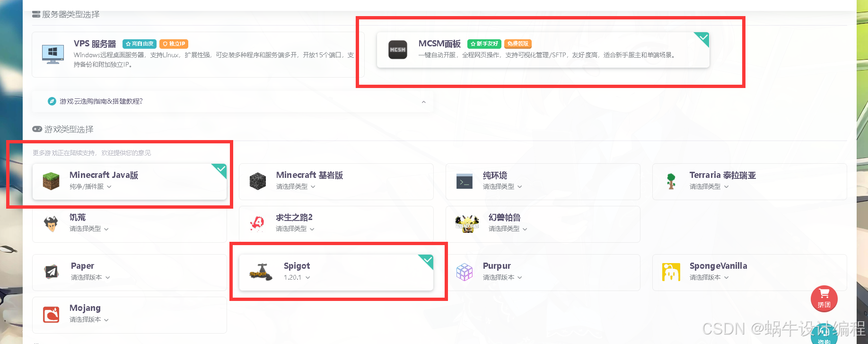Open 纯环境 请选择类型 dropdown
The image size is (868, 344).
[502, 186]
